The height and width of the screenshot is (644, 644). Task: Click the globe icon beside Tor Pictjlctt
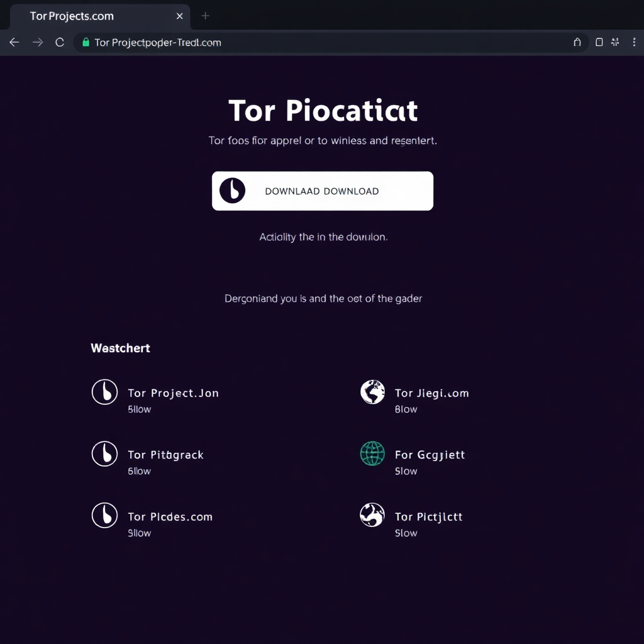coord(372,515)
